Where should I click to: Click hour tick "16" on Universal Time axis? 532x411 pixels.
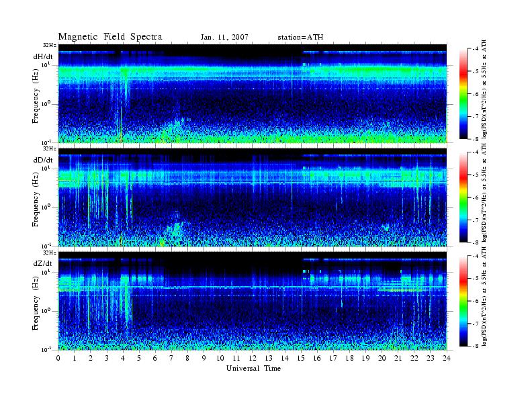(x=317, y=359)
